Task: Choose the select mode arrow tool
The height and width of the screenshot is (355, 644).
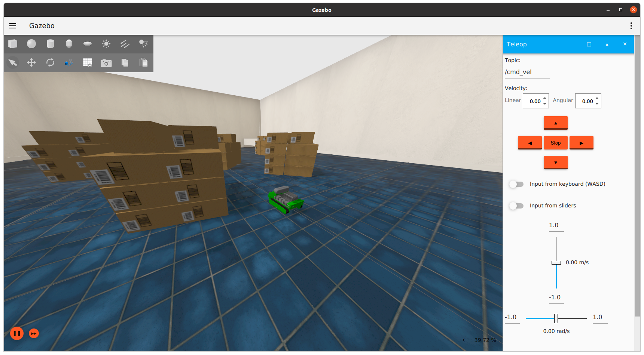Action: (13, 62)
